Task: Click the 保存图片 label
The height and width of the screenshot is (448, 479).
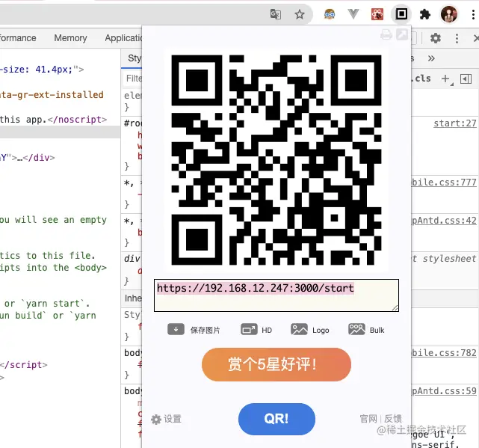Action: (205, 331)
